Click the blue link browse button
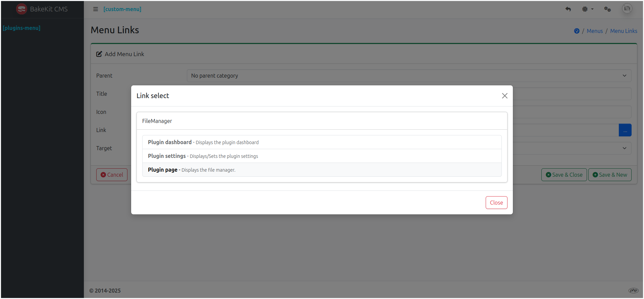 click(x=625, y=130)
